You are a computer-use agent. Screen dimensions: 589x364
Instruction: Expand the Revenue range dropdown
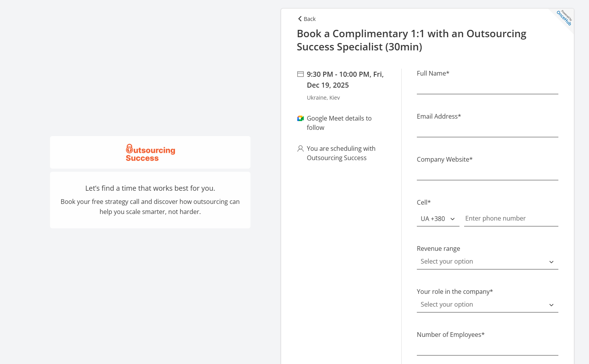point(487,262)
